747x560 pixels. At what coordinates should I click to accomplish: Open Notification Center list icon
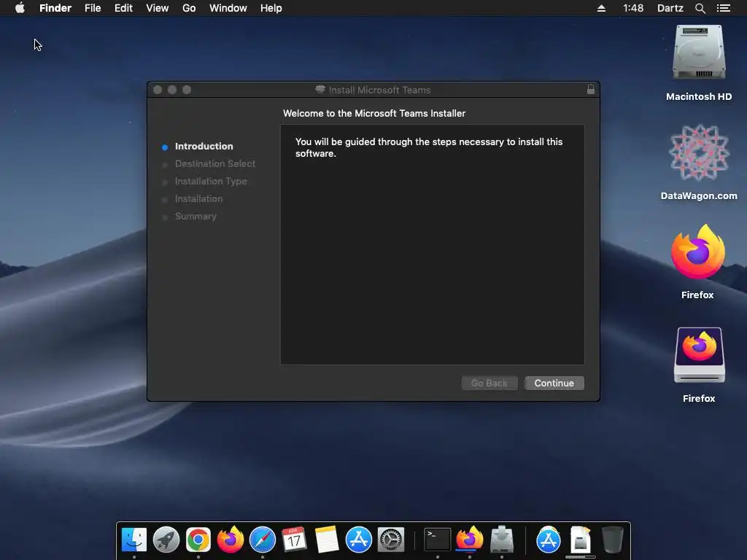click(724, 8)
